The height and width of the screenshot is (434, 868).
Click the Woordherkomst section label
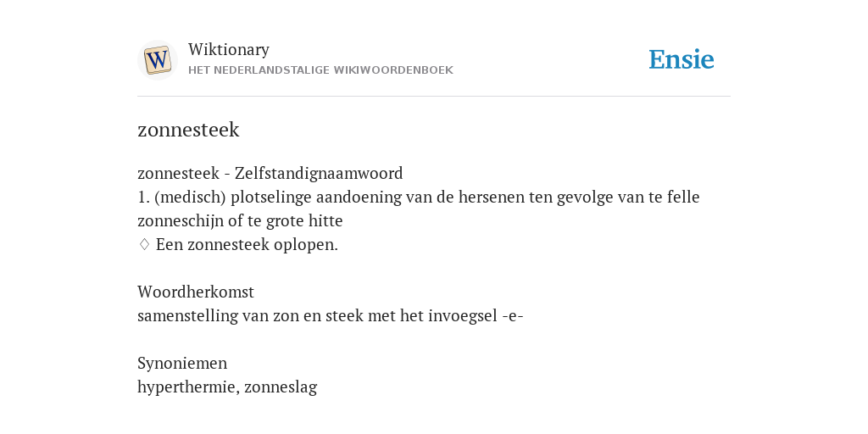(196, 292)
